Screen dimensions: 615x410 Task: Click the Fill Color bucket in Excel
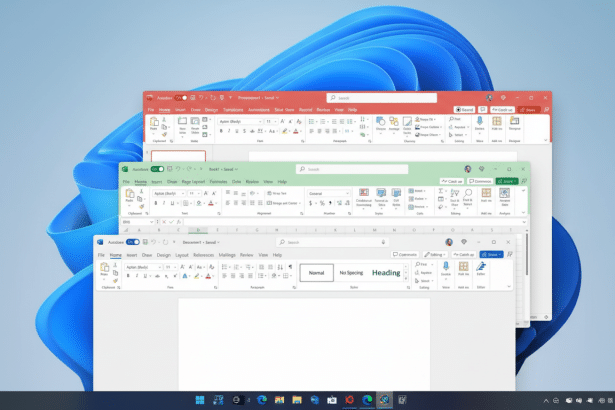[199, 203]
